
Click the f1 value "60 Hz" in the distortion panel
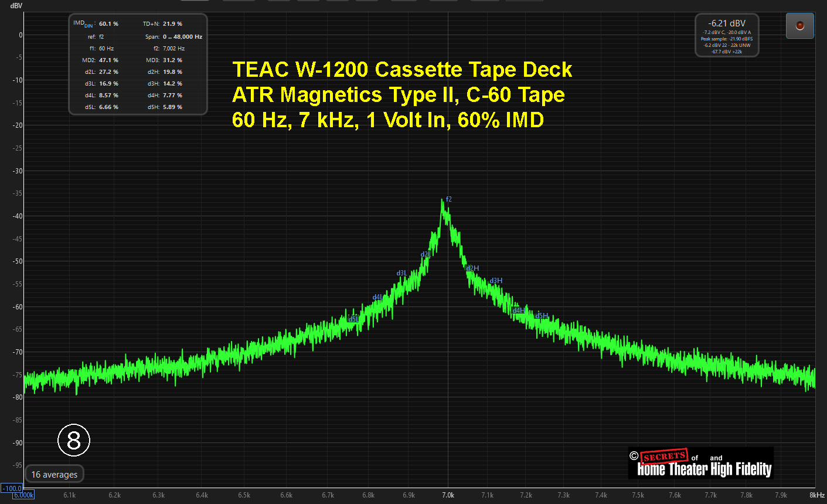point(106,49)
